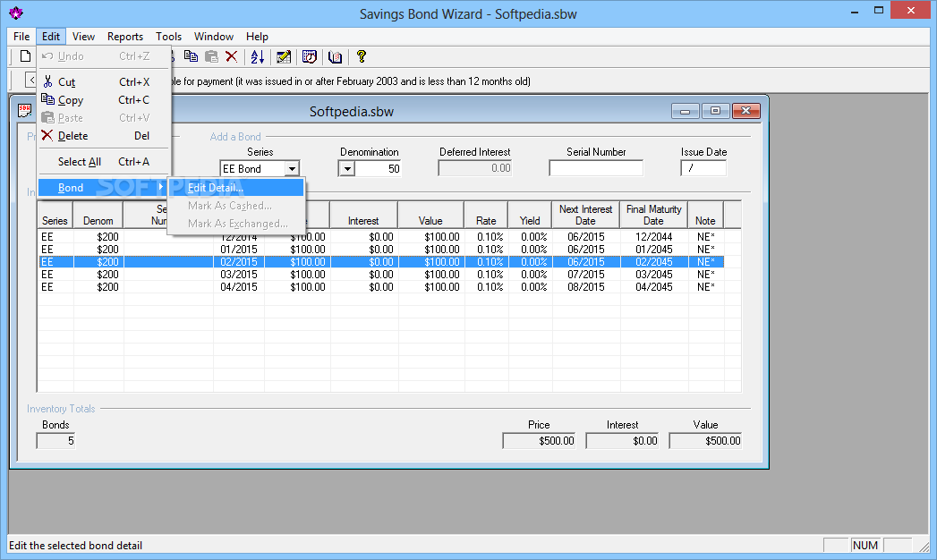Click the Serial Number input field

596,168
